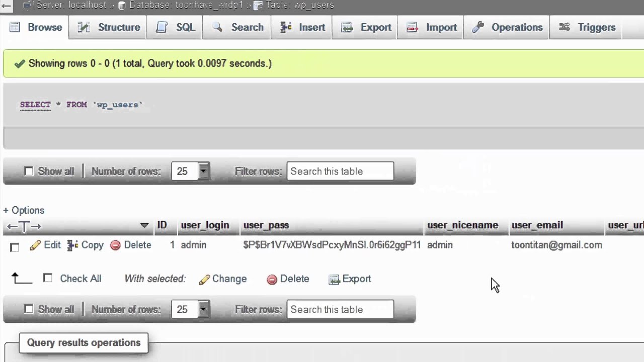This screenshot has width=644, height=362.
Task: Sort by user_login column header
Action: click(205, 225)
